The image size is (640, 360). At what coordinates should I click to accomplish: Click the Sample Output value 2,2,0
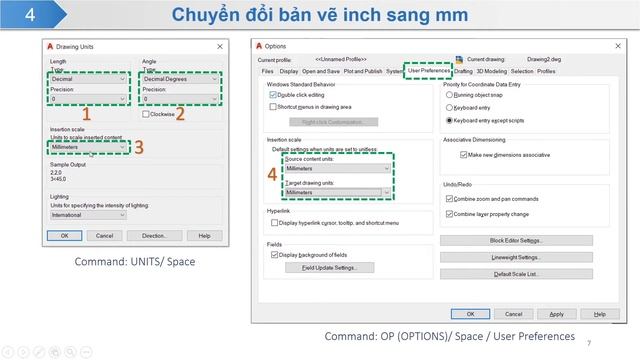56,173
